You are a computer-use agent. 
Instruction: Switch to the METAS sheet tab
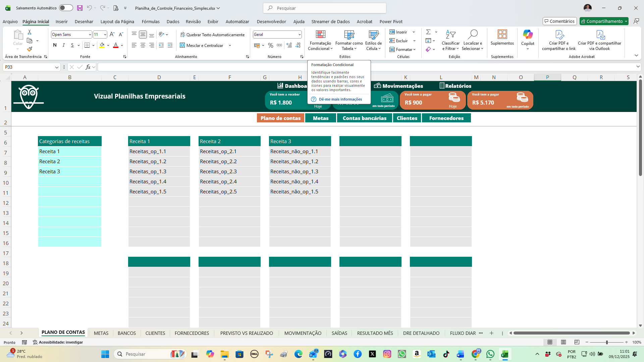101,333
